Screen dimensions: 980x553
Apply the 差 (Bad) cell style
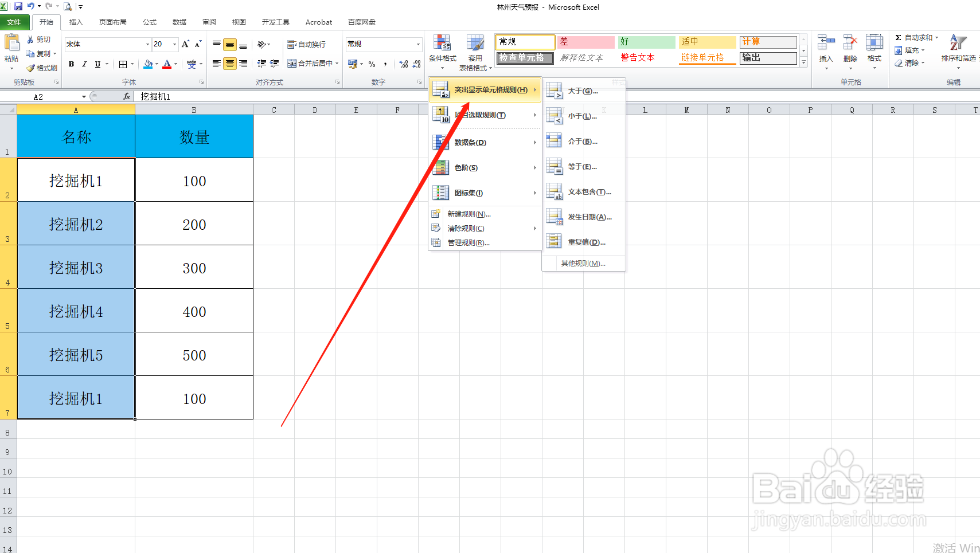(x=585, y=42)
